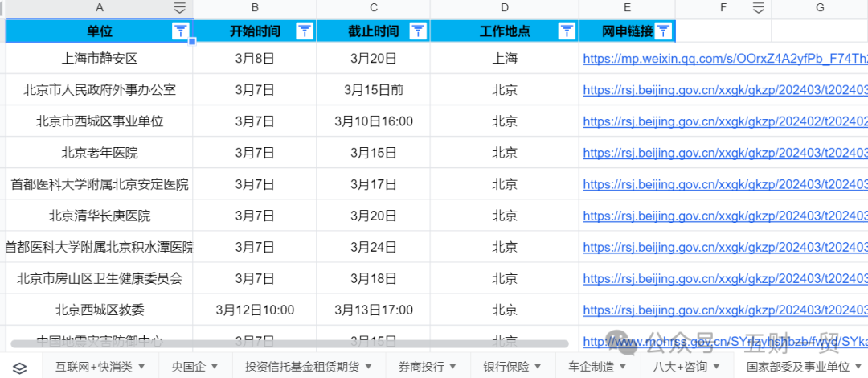Open 互联网+快消类 tab menu arrow
Image resolution: width=868 pixels, height=378 pixels.
coord(141,367)
